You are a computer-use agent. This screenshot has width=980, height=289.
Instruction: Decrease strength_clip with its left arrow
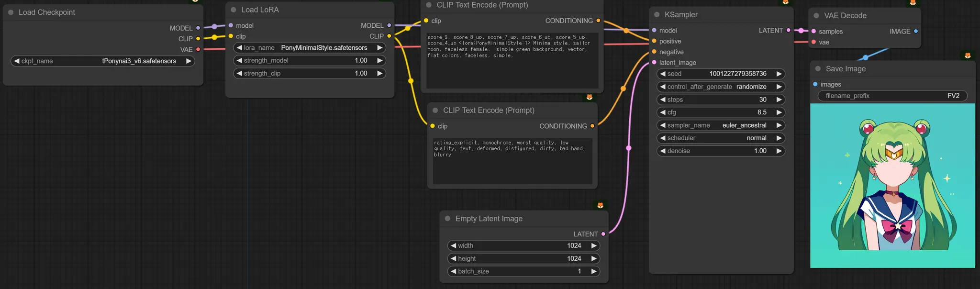pos(239,73)
